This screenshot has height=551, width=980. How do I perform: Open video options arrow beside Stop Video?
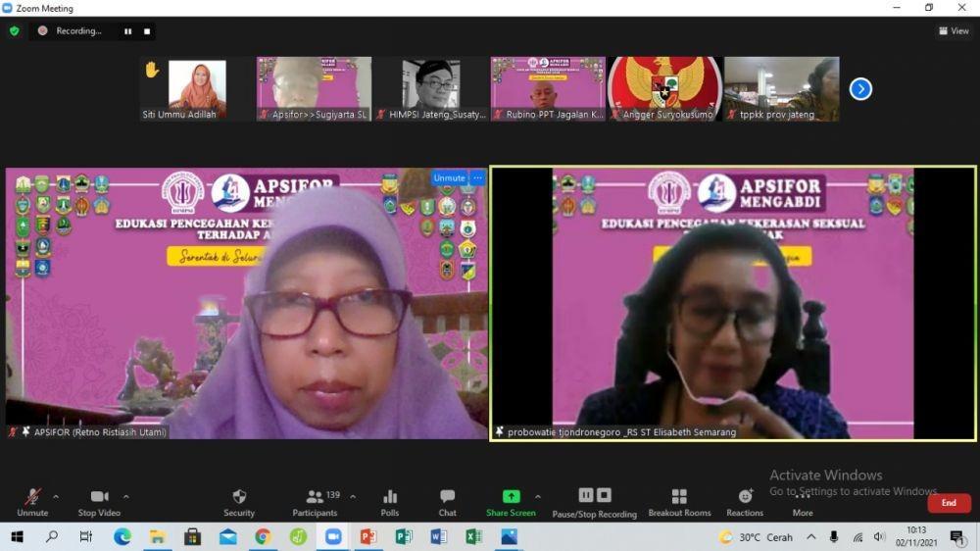126,497
